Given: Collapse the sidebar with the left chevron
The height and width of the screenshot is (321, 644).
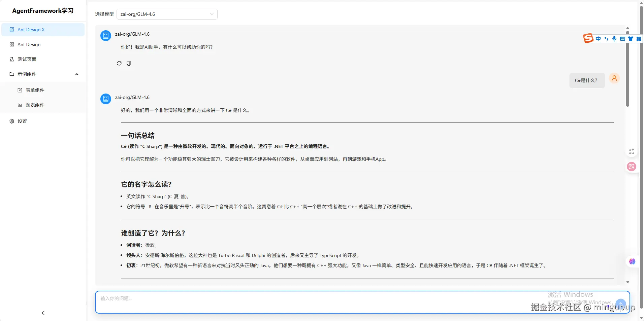Looking at the screenshot, I should [x=43, y=313].
